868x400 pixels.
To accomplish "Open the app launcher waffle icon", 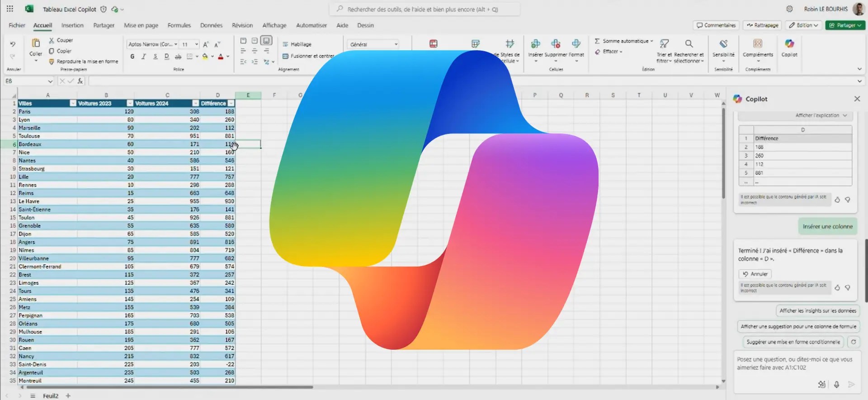I will pos(9,9).
